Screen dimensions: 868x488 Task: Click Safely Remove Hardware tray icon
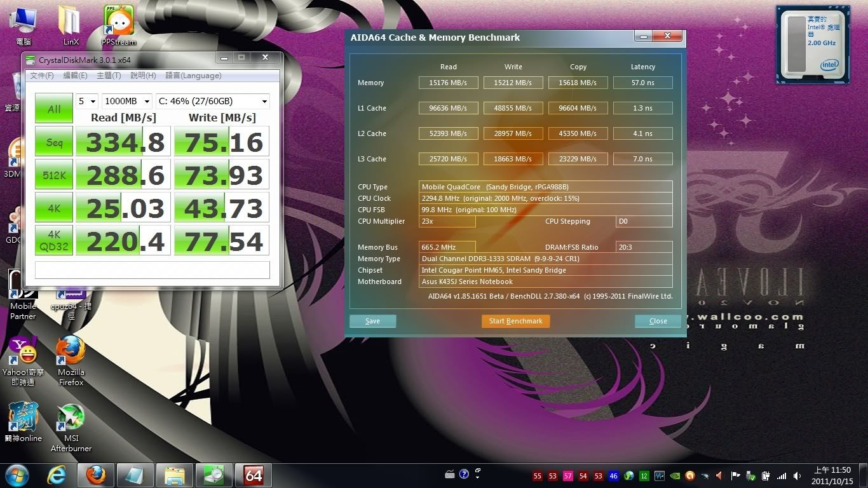pos(751,476)
